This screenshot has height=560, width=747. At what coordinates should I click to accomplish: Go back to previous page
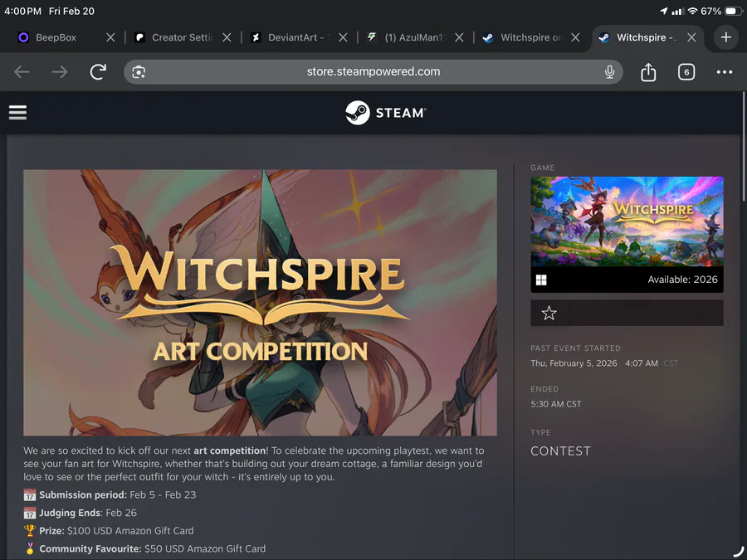click(x=22, y=72)
